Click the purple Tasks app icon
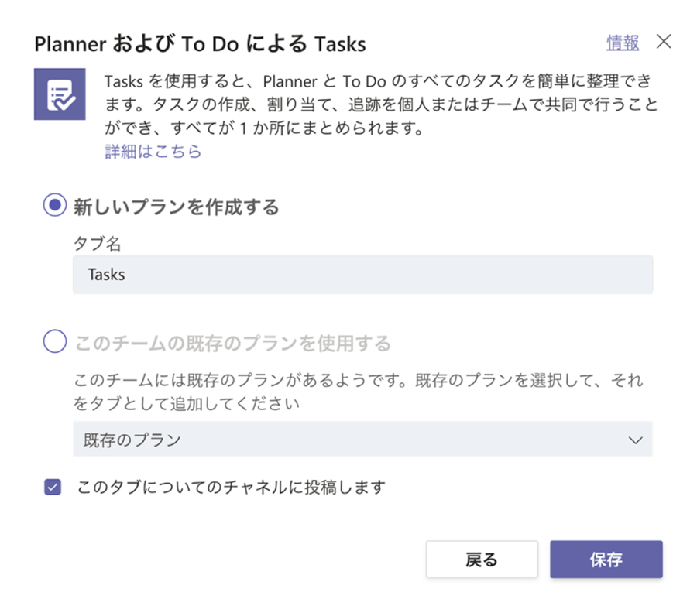This screenshot has height=616, width=697. pyautogui.click(x=60, y=94)
